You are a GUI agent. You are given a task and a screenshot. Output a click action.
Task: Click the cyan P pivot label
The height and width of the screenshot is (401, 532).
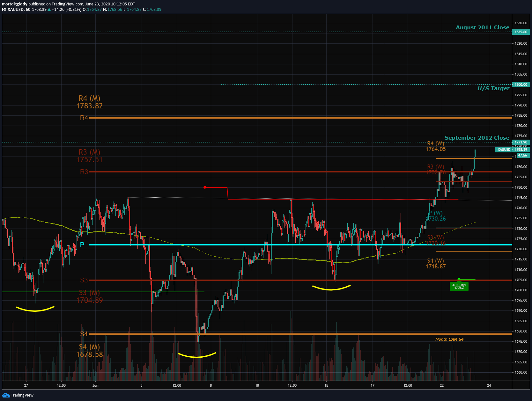click(x=82, y=245)
